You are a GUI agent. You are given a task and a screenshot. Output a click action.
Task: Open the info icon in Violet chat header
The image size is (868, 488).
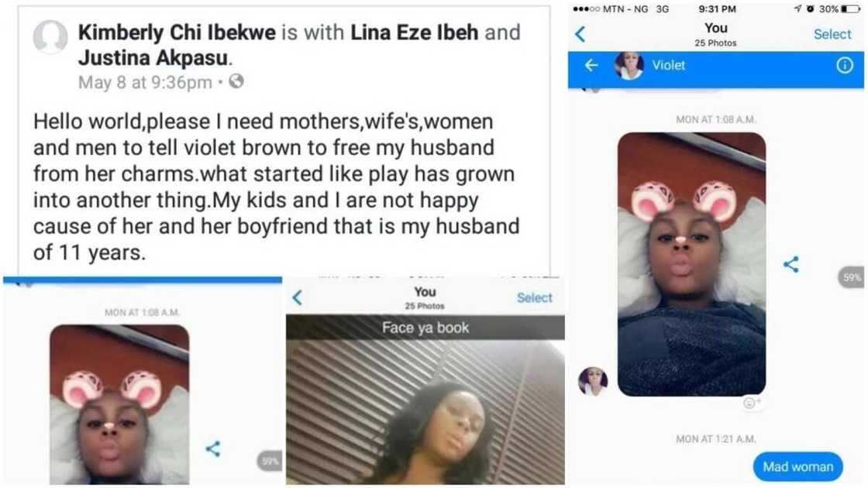tap(844, 65)
